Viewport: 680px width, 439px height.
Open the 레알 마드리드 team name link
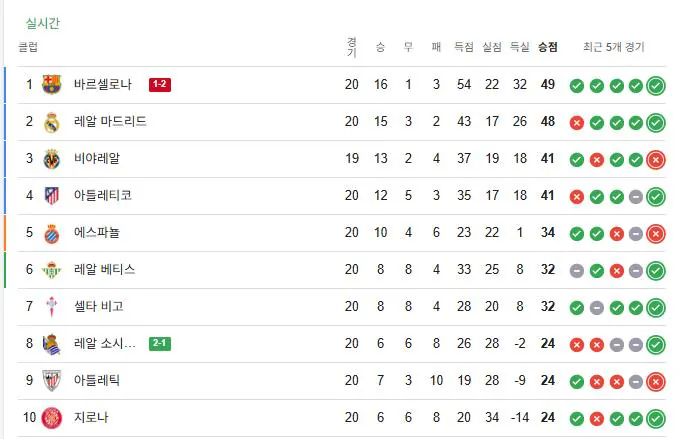(110, 122)
